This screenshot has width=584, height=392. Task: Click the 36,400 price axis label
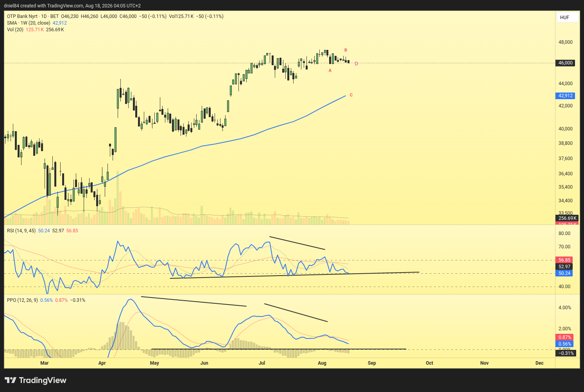(x=565, y=174)
